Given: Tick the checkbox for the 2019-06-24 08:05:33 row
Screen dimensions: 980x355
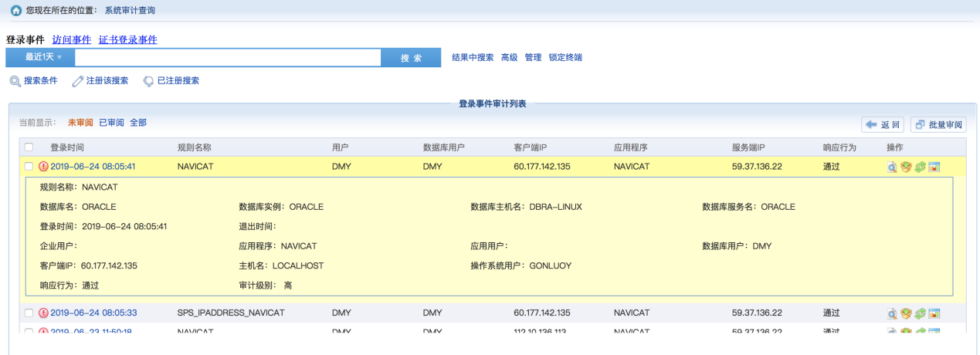Looking at the screenshot, I should 29,313.
